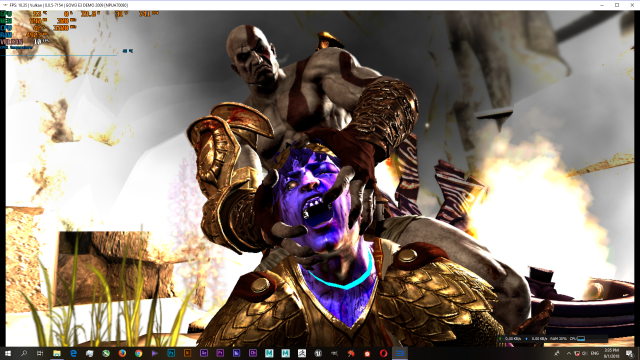Open Adobe After Effects from the taskbar
640x360 pixels.
tap(204, 353)
